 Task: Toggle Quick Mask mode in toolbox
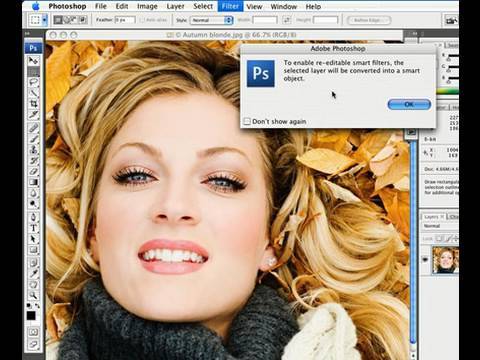[x=33, y=332]
